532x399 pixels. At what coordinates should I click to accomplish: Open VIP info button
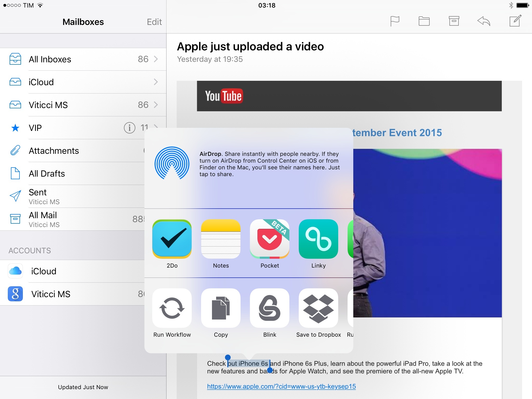coord(129,128)
